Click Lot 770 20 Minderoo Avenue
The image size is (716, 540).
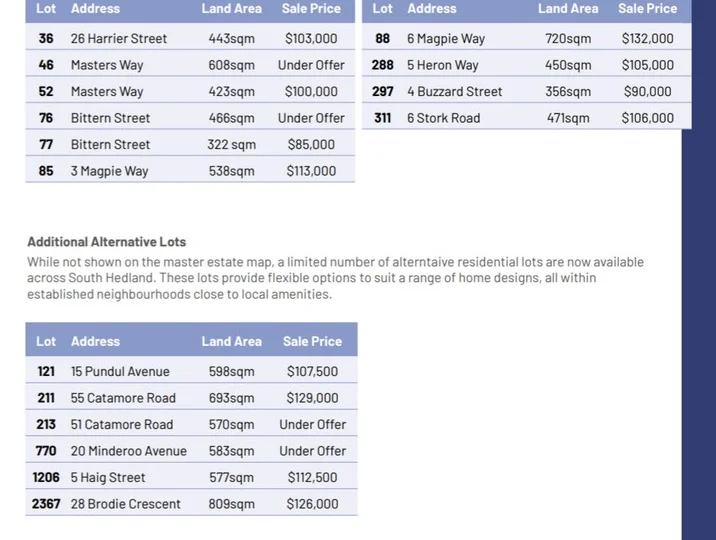(x=191, y=449)
